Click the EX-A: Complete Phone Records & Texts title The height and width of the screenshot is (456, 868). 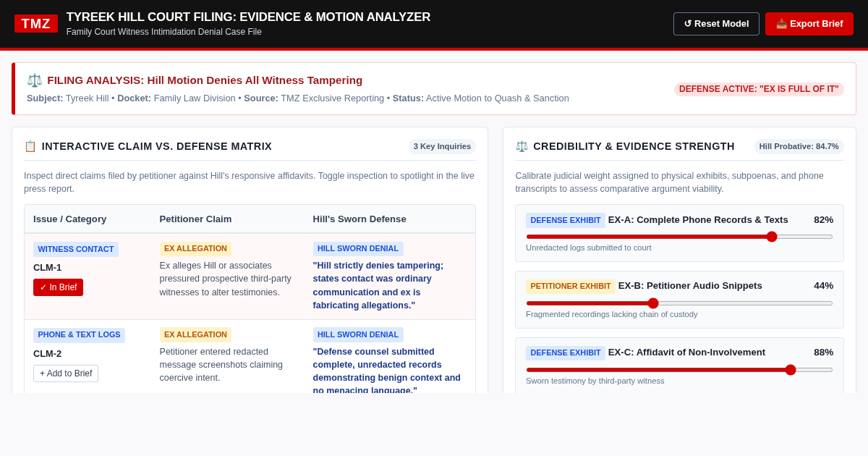click(x=698, y=220)
